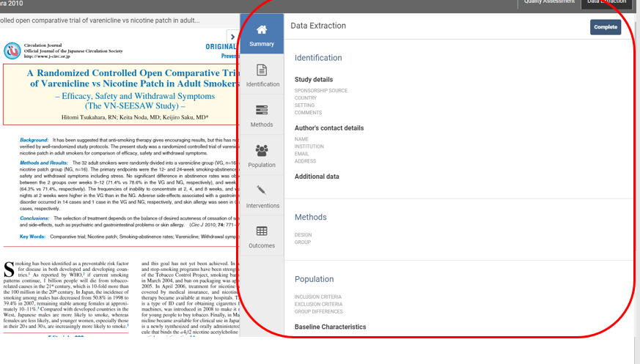Open the Interventions syringe icon
This screenshot has height=364, width=640.
[262, 190]
